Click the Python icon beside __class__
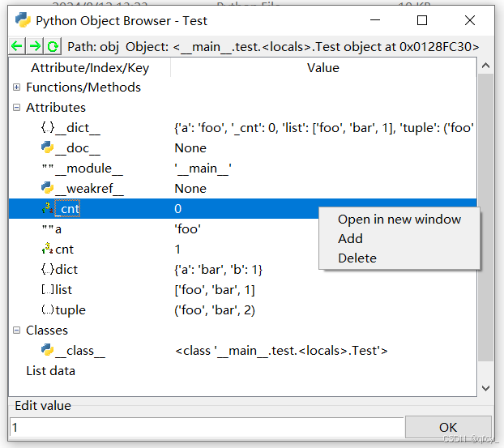 click(x=48, y=350)
